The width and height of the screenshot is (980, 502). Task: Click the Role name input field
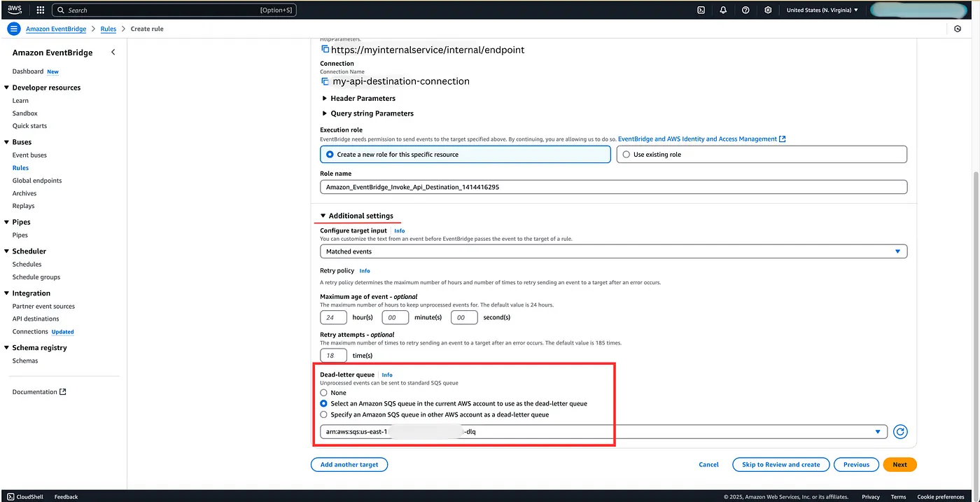pyautogui.click(x=614, y=187)
